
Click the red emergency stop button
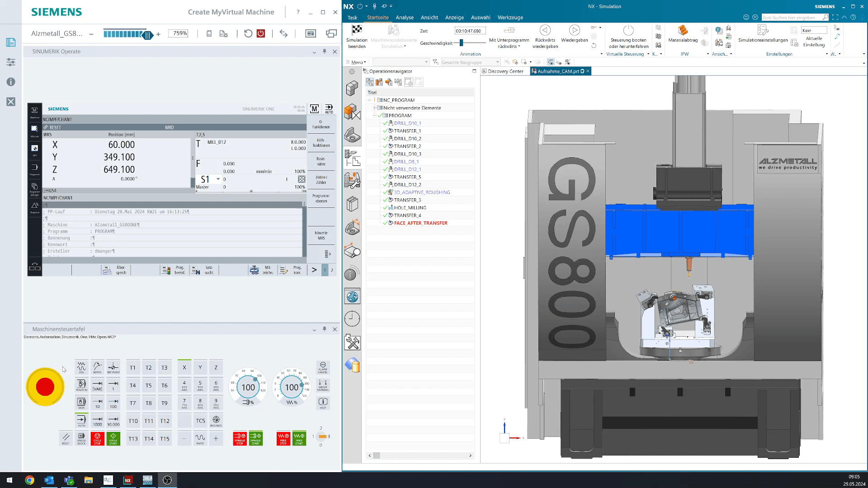[x=45, y=387]
